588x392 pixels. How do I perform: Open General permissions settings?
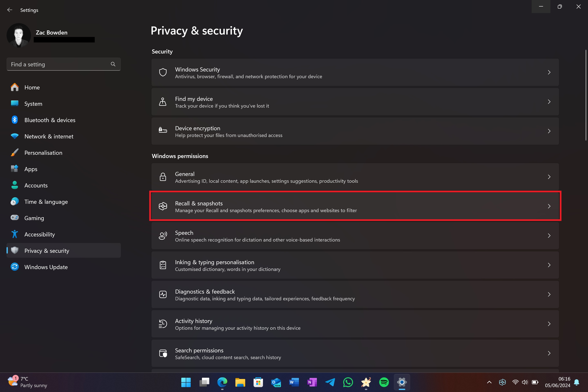pos(355,177)
